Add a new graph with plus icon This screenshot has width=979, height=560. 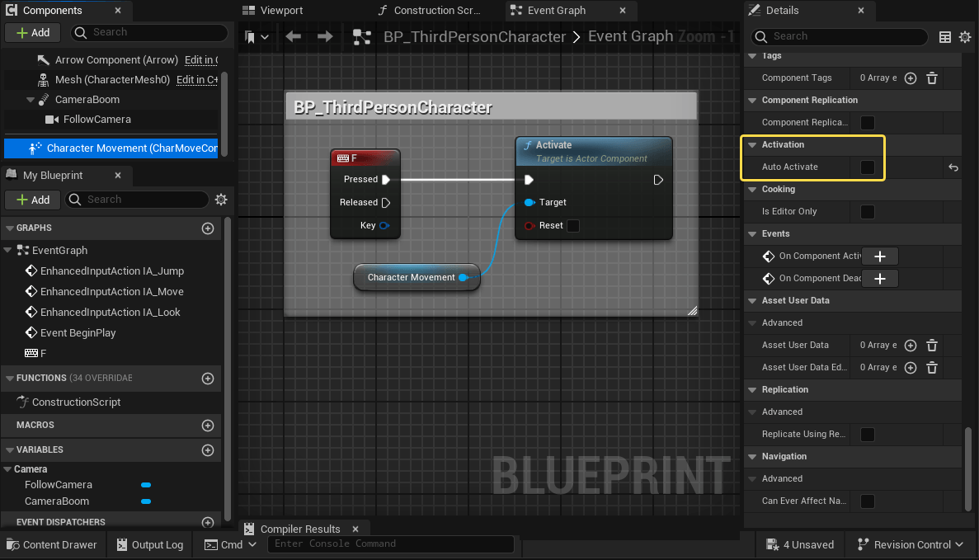click(208, 228)
